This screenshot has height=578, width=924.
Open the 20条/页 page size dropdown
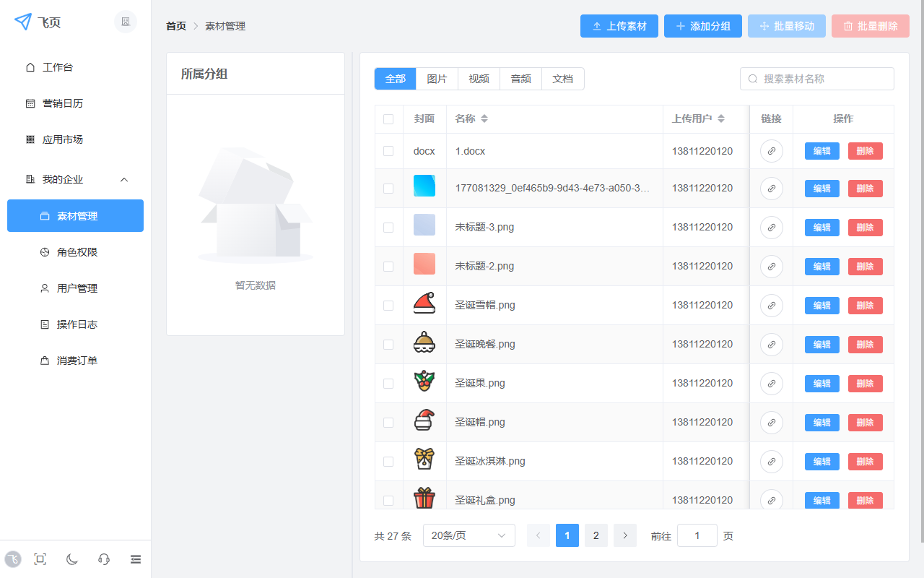pos(468,535)
